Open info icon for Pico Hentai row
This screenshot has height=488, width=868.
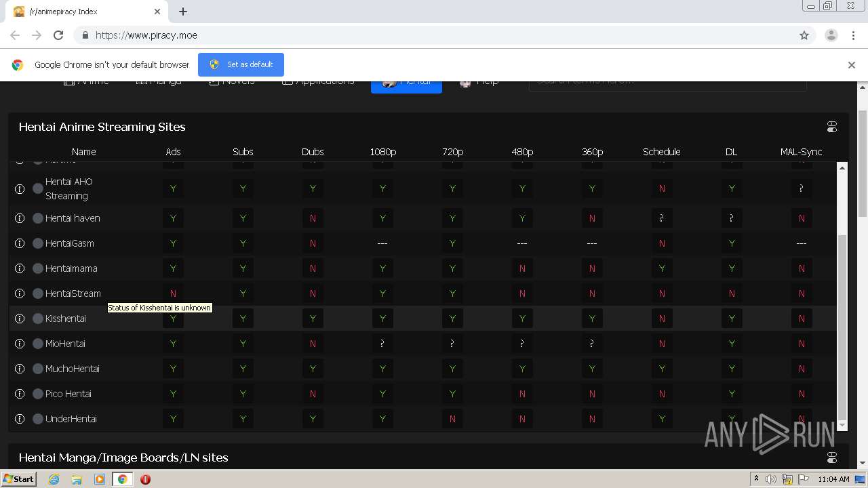click(20, 394)
